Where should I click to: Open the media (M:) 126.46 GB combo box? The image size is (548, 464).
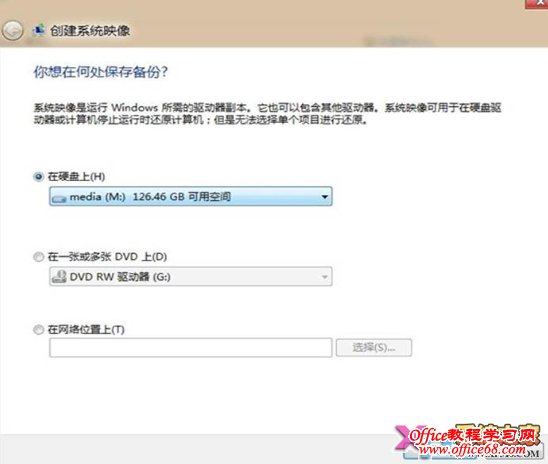point(191,196)
